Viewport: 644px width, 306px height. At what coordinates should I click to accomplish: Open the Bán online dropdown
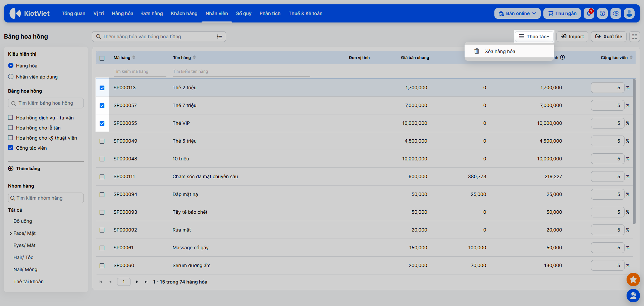[x=517, y=13]
